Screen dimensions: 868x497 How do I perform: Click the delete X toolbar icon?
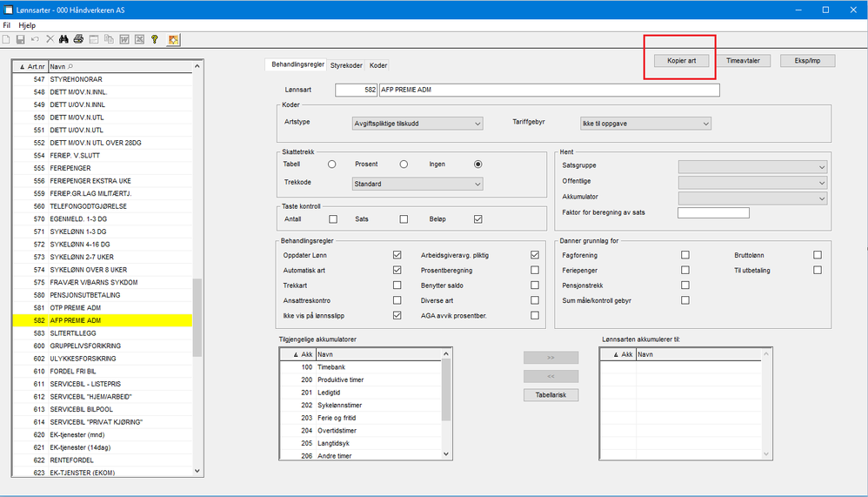50,39
